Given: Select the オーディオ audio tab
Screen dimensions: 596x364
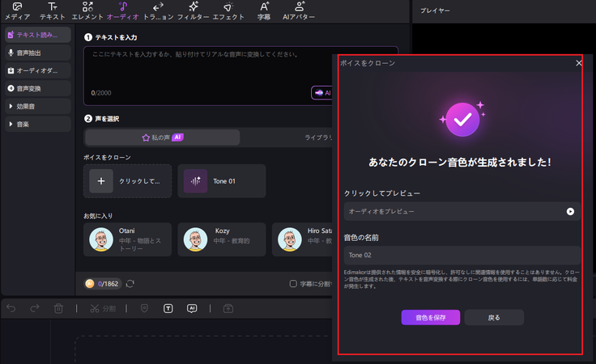Looking at the screenshot, I should pos(123,11).
